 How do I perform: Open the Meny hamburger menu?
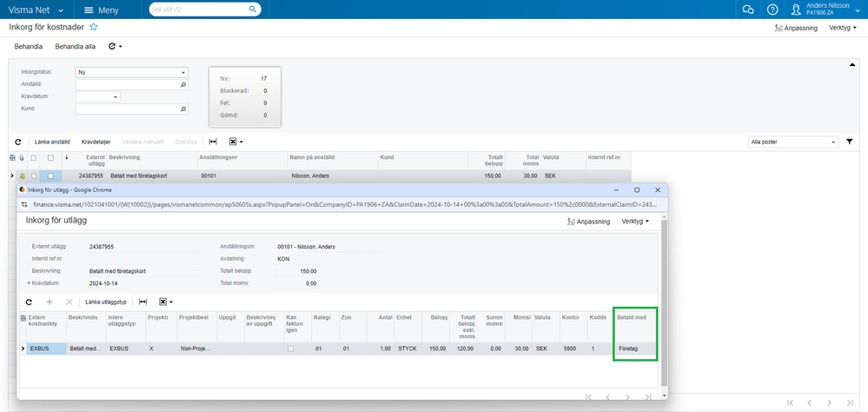[x=101, y=10]
